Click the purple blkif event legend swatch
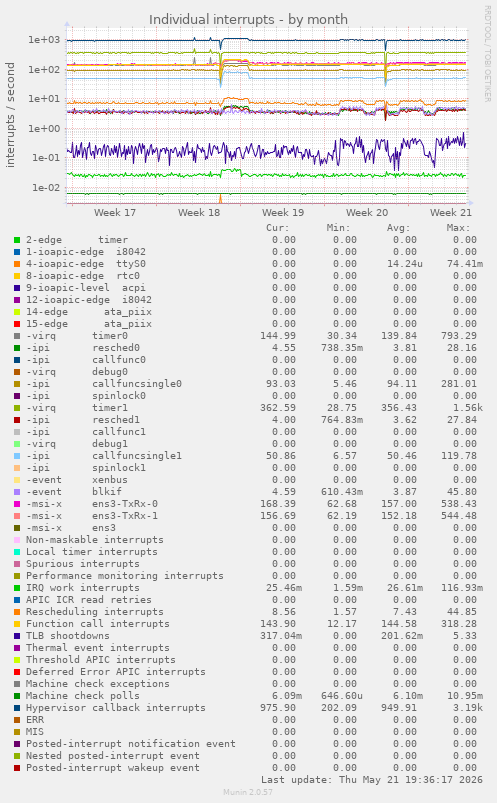 (17, 492)
